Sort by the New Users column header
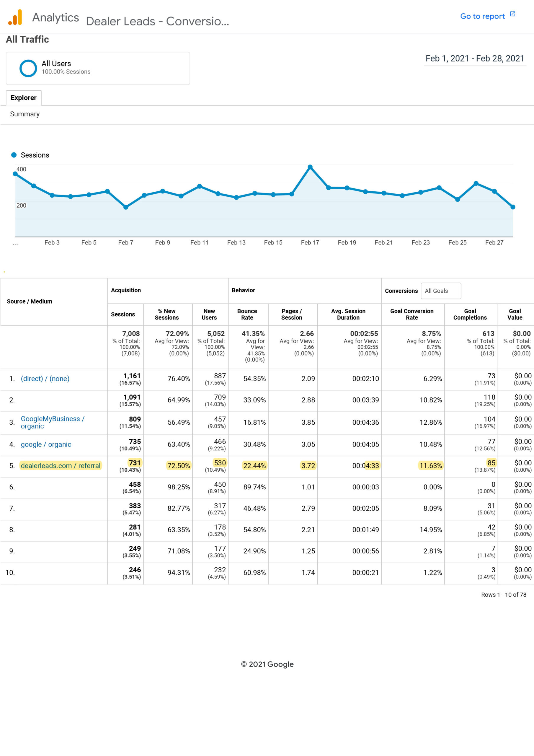The height and width of the screenshot is (756, 534). [x=209, y=315]
